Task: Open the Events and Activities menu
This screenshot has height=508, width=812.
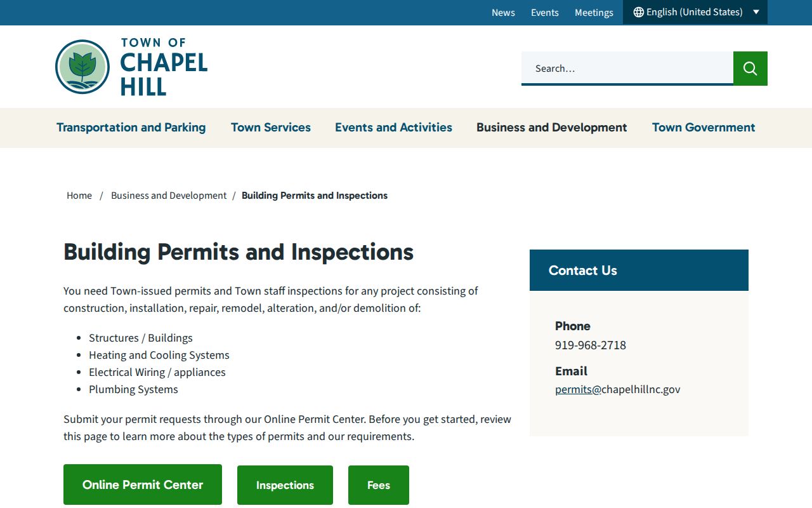Action: (393, 128)
